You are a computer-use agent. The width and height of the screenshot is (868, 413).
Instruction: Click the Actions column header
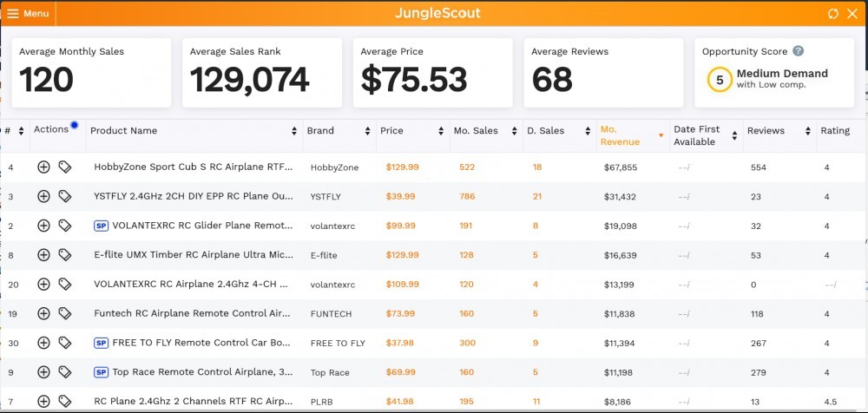[x=51, y=129]
